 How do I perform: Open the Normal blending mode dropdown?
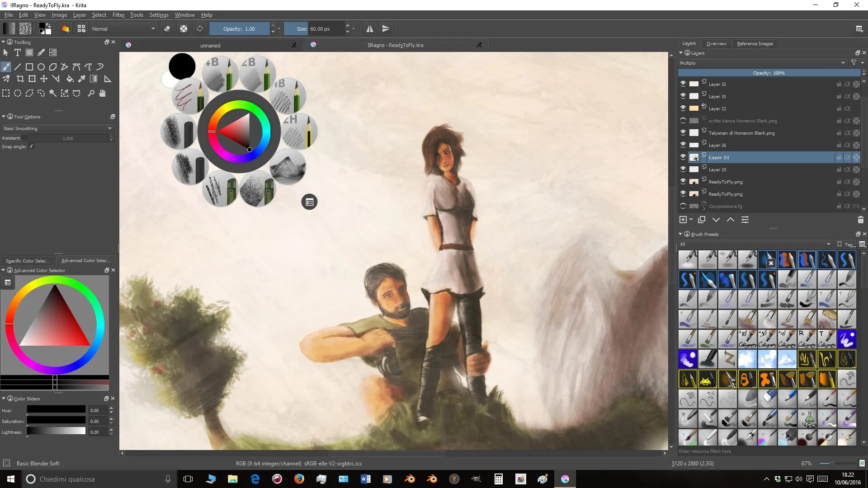pos(123,29)
